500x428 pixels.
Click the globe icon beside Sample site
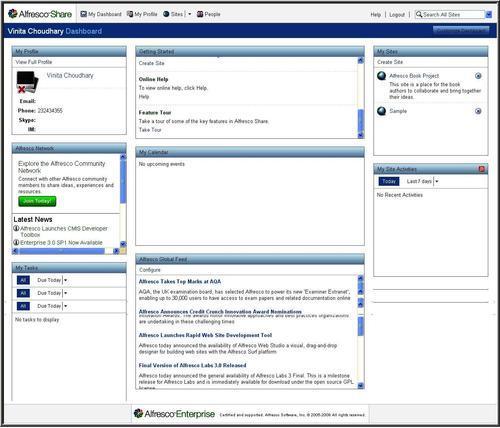click(381, 111)
